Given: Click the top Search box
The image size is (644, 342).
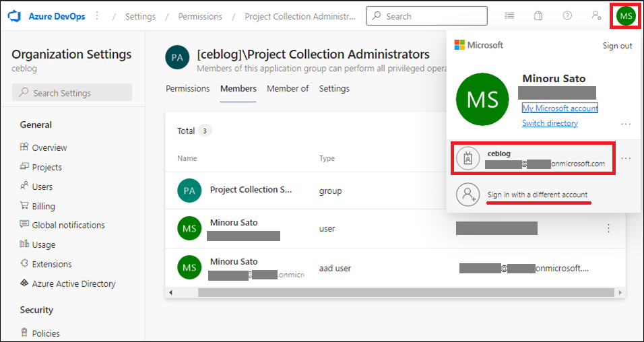Looking at the screenshot, I should click(x=426, y=16).
